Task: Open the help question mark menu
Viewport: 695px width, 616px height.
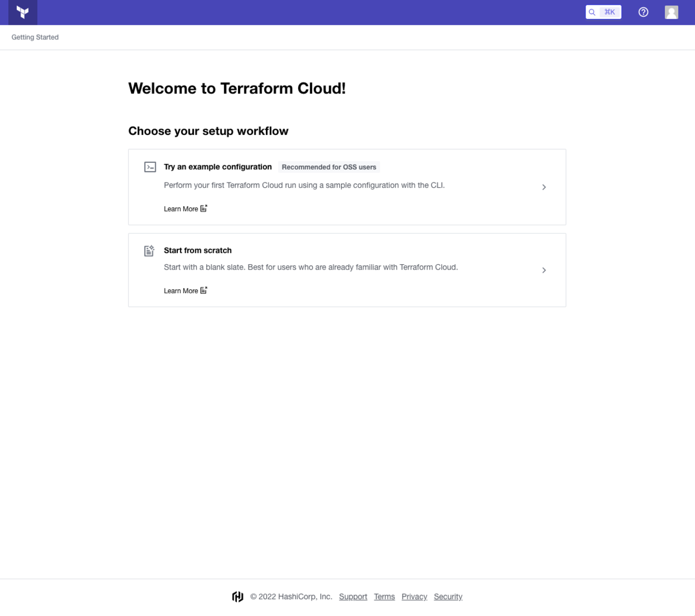Action: point(643,12)
